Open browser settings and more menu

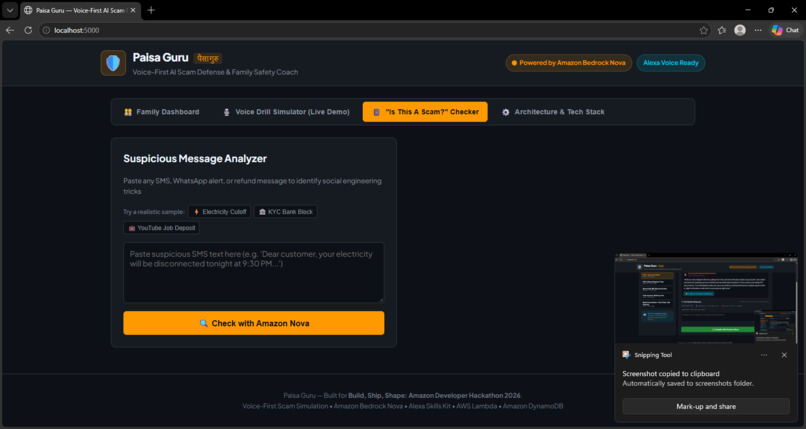(758, 30)
